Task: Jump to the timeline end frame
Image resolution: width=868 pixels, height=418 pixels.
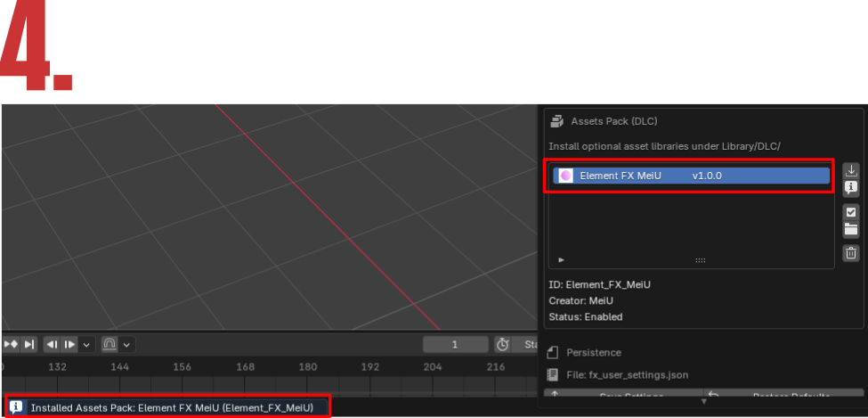Action: coord(30,344)
